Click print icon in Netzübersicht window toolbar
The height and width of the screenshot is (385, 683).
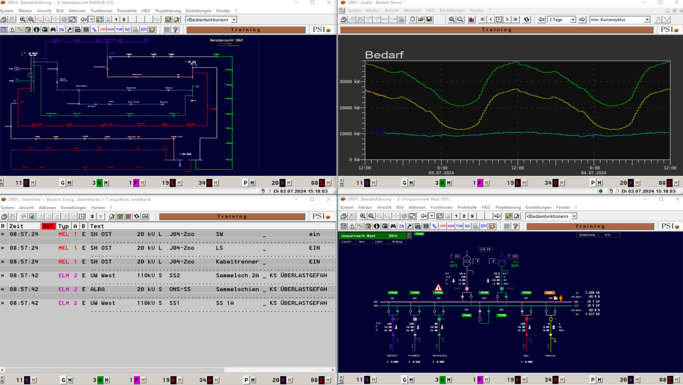pos(3,19)
